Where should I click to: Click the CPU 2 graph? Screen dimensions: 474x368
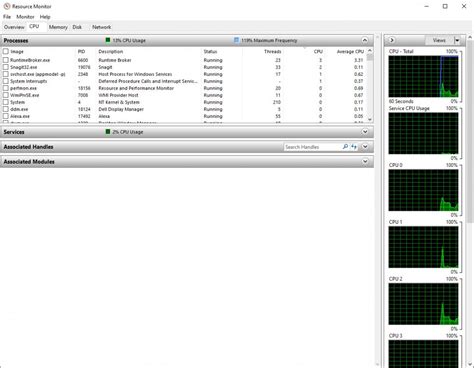pos(423,304)
